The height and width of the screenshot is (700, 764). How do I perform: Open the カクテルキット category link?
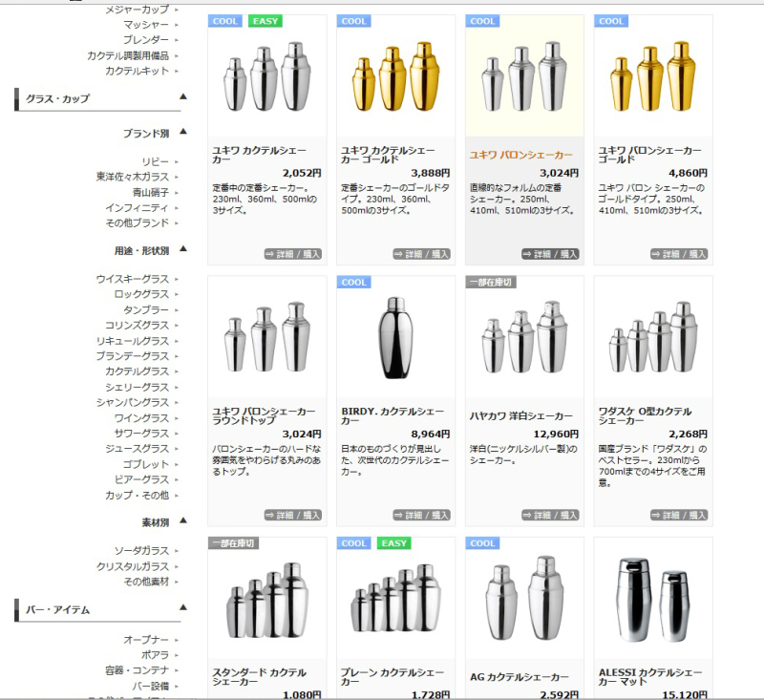point(138,71)
